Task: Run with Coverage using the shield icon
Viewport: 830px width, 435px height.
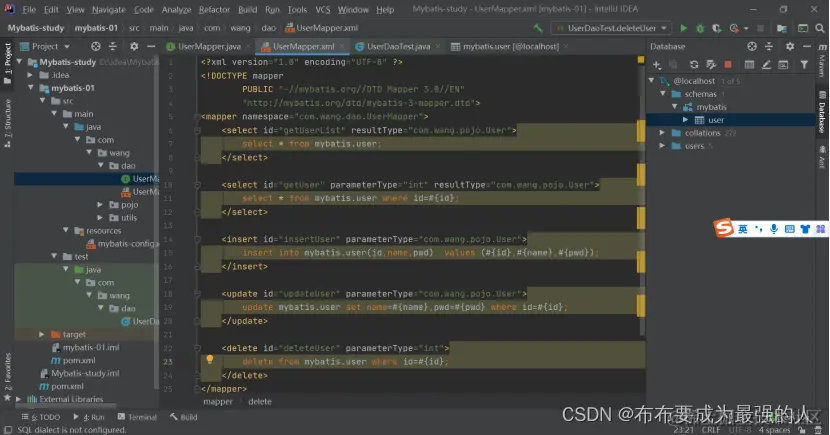Action: click(x=716, y=28)
